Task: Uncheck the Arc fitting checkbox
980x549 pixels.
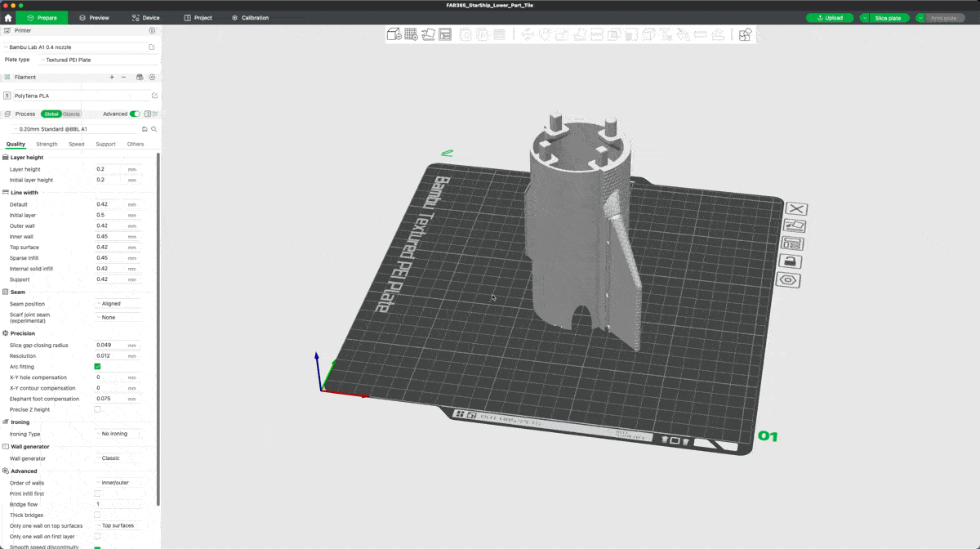Action: click(x=97, y=367)
